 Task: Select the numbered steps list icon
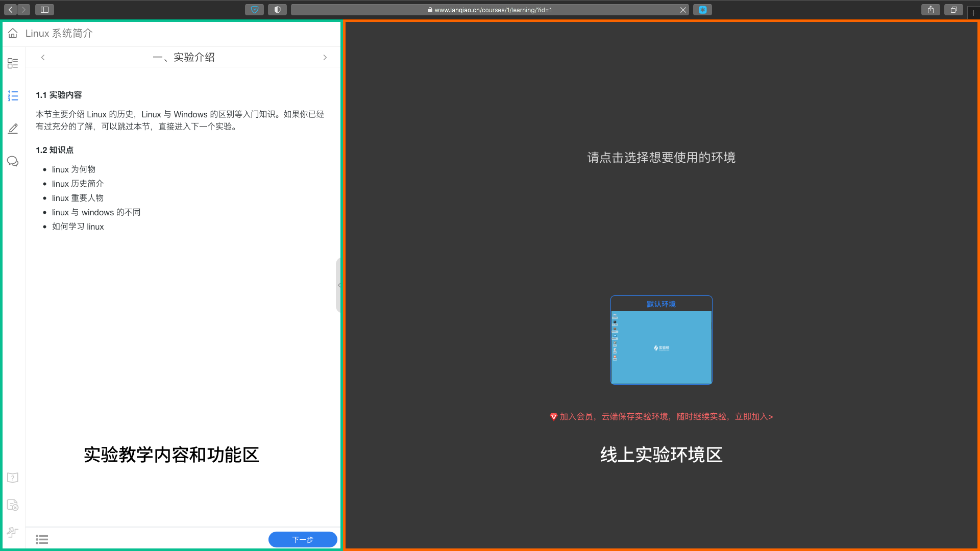pos(13,95)
